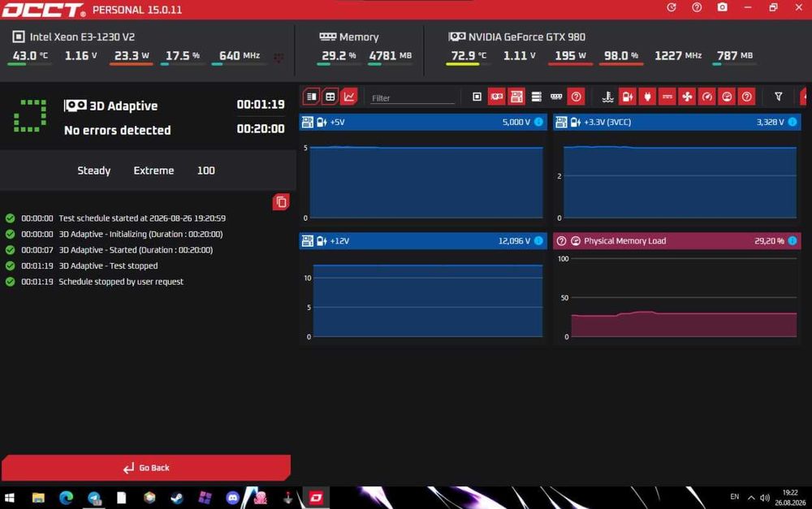Take a screenshot with the camera icon
The image size is (812, 509).
[x=722, y=7]
